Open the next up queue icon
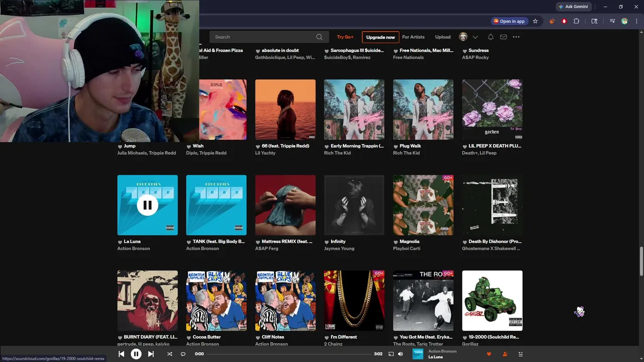This screenshot has height=362, width=644. 521,354
